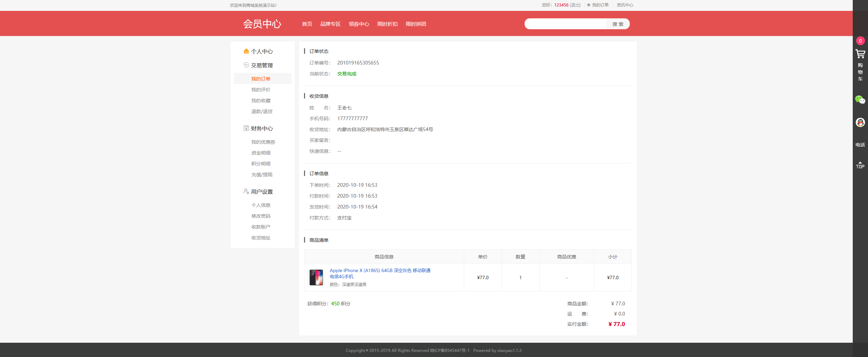Click the wallet icon beside 财务中心
Image resolution: width=868 pixels, height=357 pixels.
tap(246, 128)
